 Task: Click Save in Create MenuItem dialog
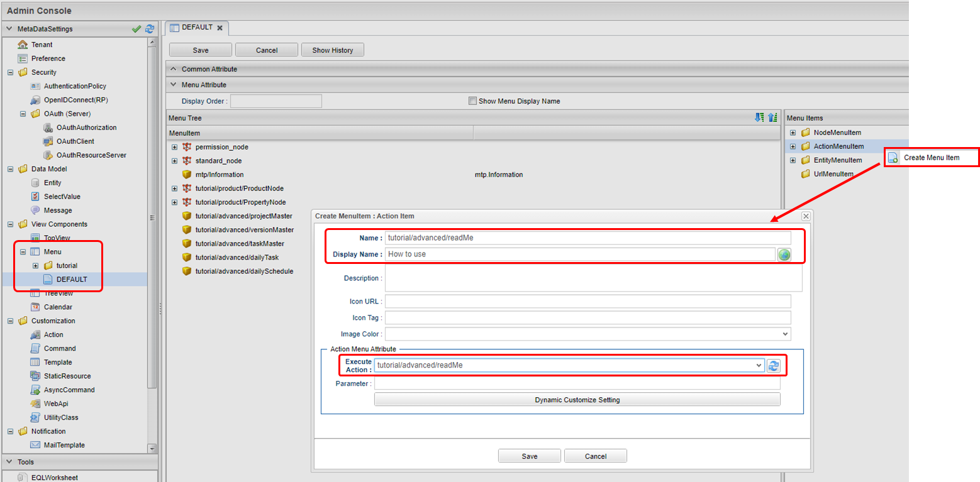(530, 456)
